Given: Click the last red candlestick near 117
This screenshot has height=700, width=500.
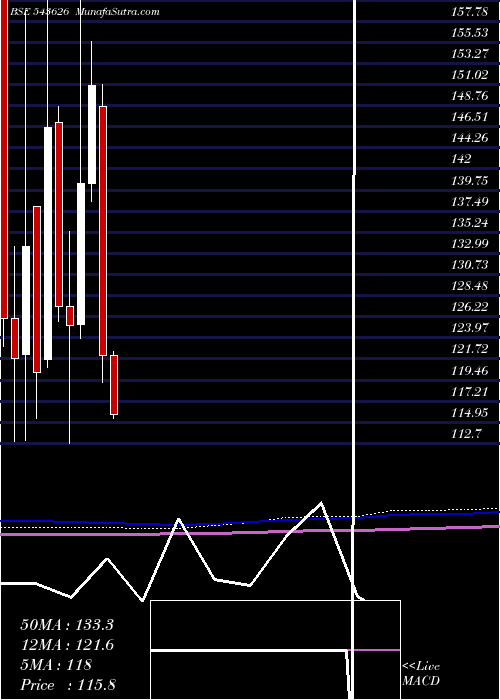Looking at the screenshot, I should [x=114, y=385].
